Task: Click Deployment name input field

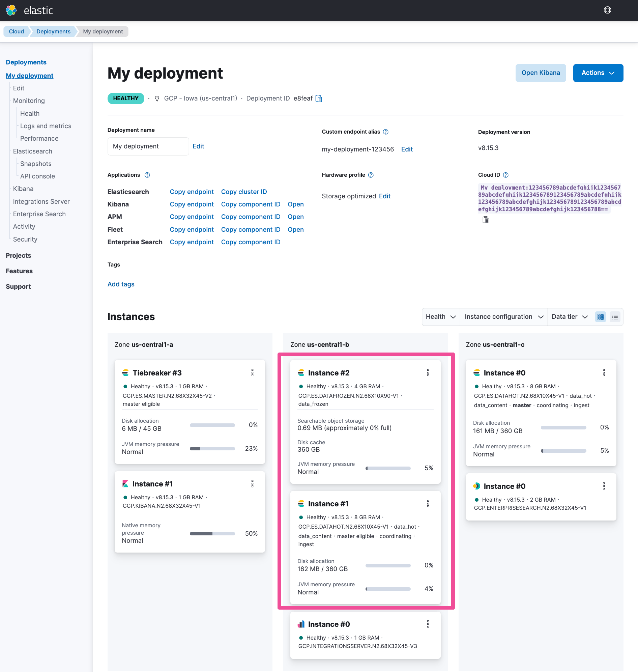Action: [x=148, y=146]
